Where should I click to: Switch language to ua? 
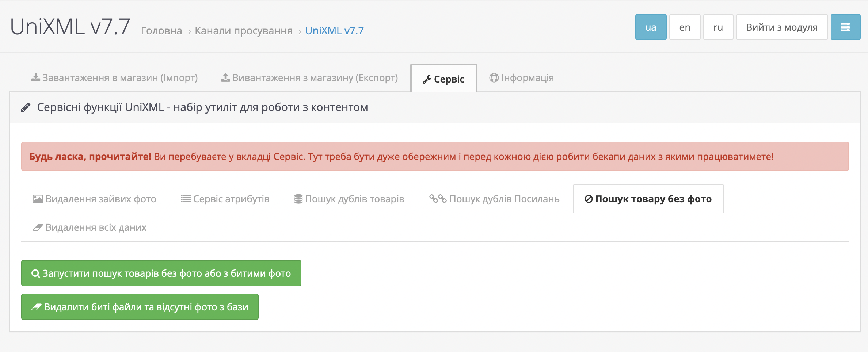pos(651,27)
